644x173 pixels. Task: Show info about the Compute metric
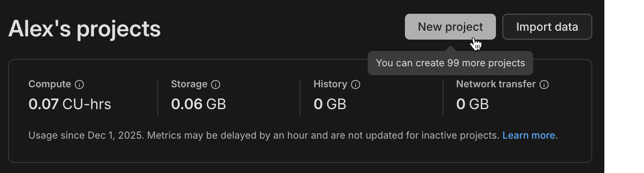point(80,84)
